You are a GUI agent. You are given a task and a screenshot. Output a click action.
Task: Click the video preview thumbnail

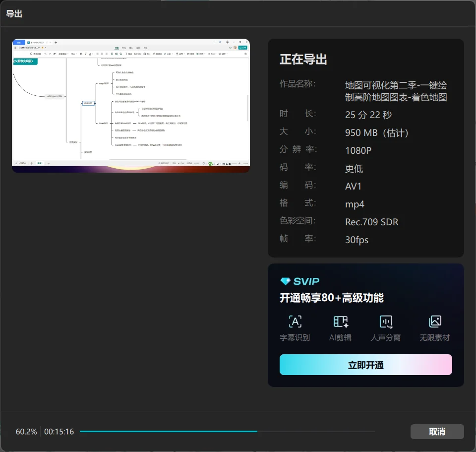(131, 105)
